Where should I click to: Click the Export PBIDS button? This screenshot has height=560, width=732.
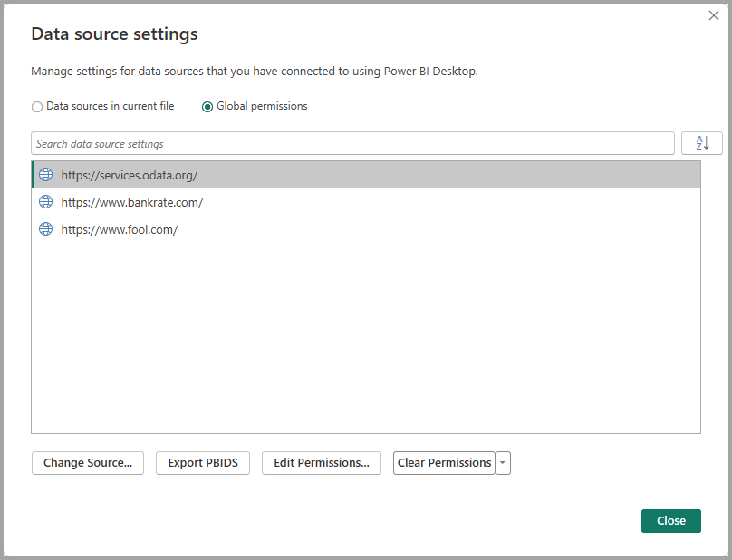tap(202, 462)
